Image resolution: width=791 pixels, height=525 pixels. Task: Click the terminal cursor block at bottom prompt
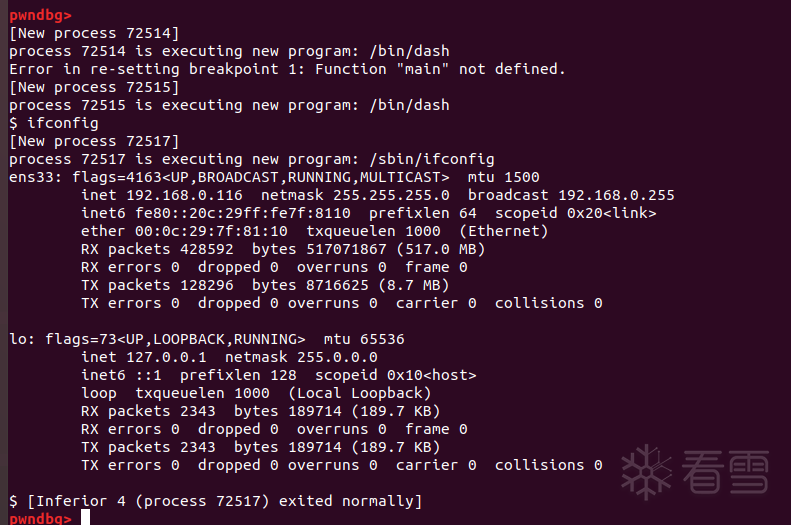pyautogui.click(x=85, y=517)
